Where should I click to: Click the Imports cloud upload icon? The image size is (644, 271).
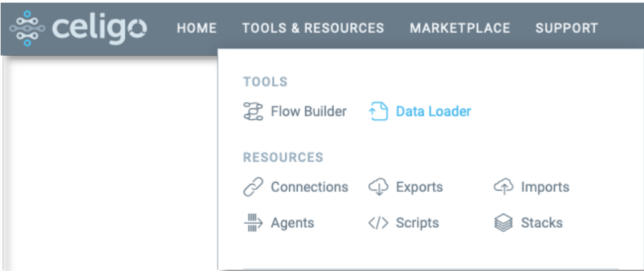click(504, 187)
